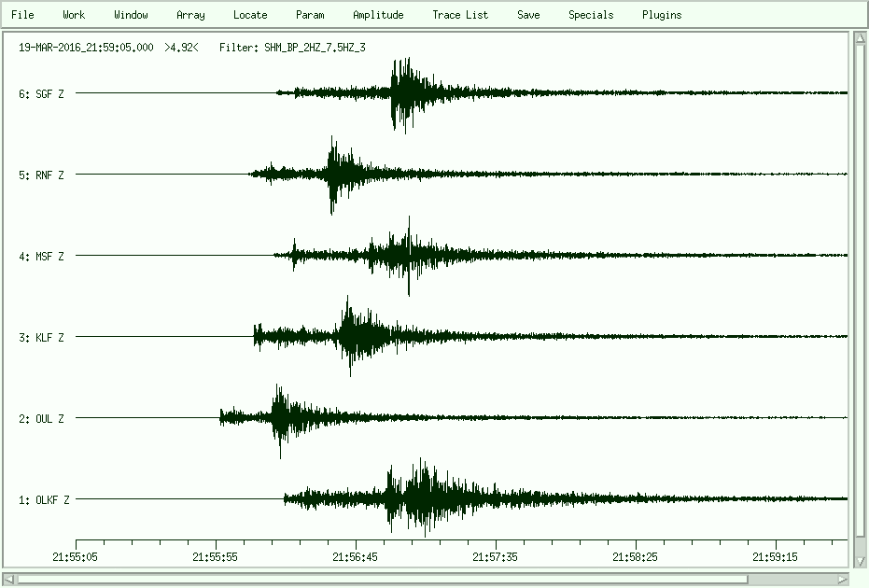The width and height of the screenshot is (869, 588).
Task: Open the Window menu
Action: tap(131, 15)
